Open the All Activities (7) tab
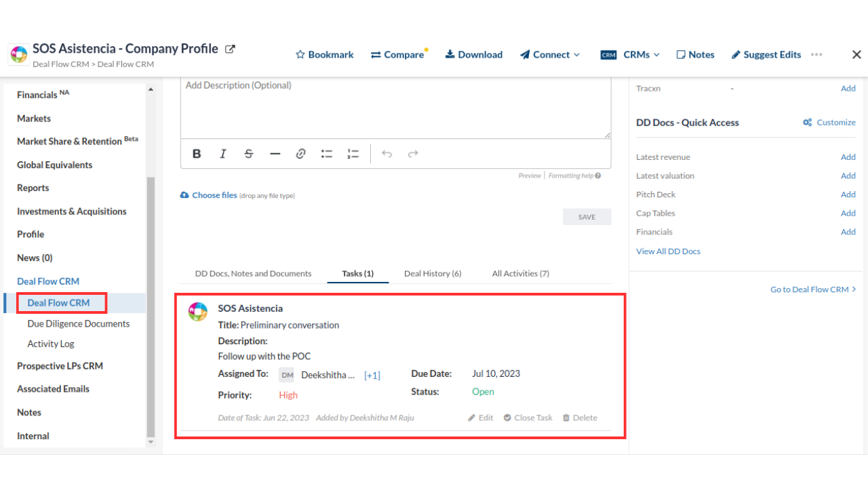The width and height of the screenshot is (868, 488). pos(520,274)
